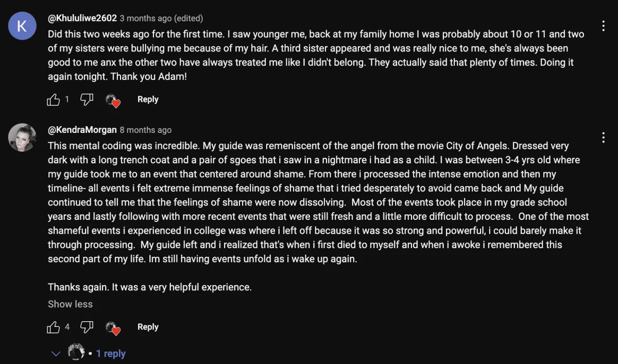This screenshot has width=618, height=364.
Task: Reply to @Khululiwe2602's comment
Action: coord(148,99)
